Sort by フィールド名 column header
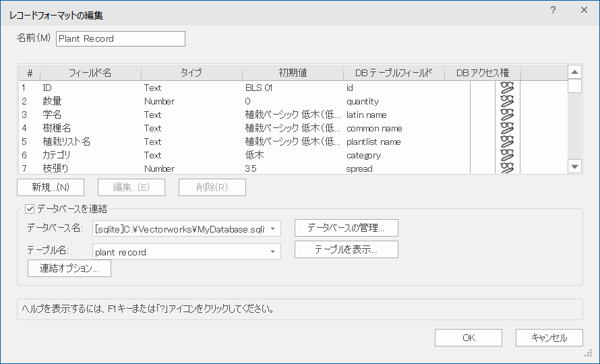Screen dimensions: 600x364 pos(90,73)
